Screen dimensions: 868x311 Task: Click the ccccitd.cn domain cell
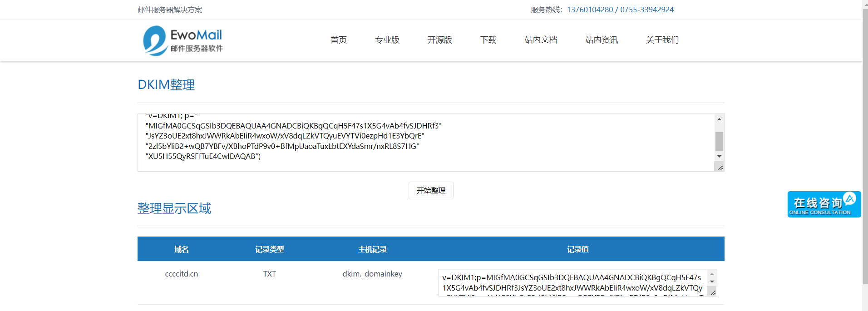coord(182,274)
